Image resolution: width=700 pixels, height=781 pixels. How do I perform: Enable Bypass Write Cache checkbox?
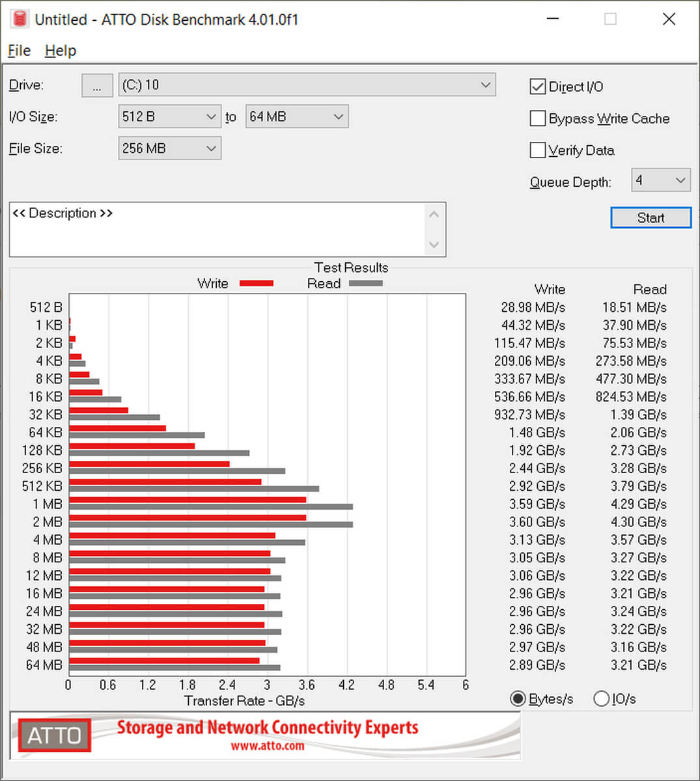[537, 118]
